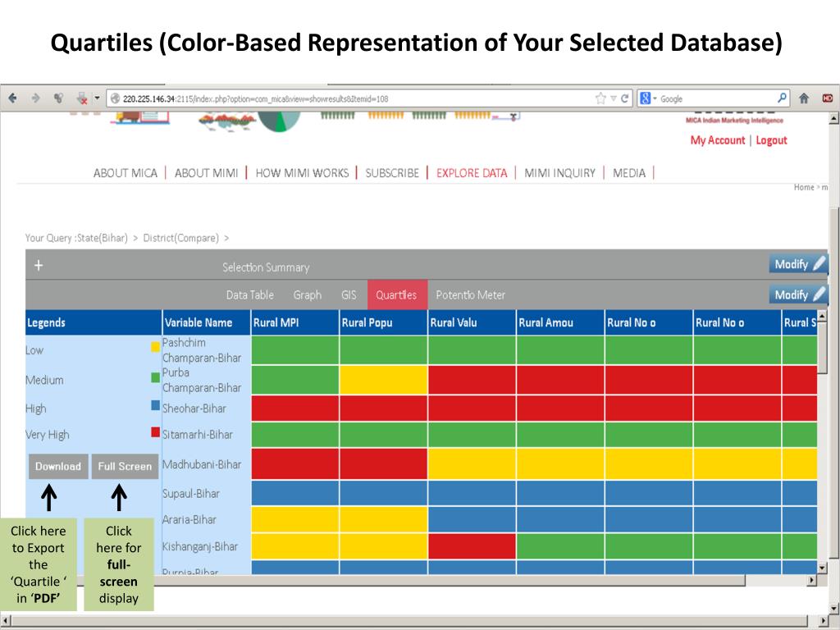Image resolution: width=840 pixels, height=630 pixels.
Task: Open quartiles in Full Screen
Action: pyautogui.click(x=125, y=466)
